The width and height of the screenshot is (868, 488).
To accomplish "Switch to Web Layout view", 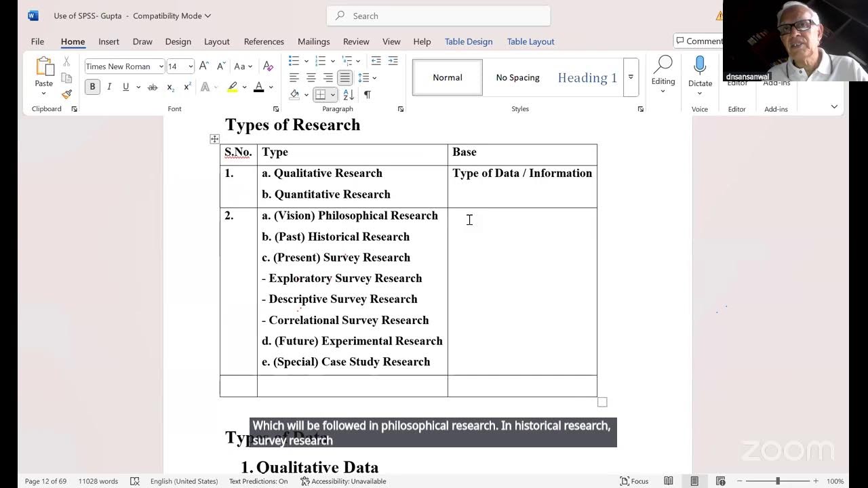I will coord(720,481).
